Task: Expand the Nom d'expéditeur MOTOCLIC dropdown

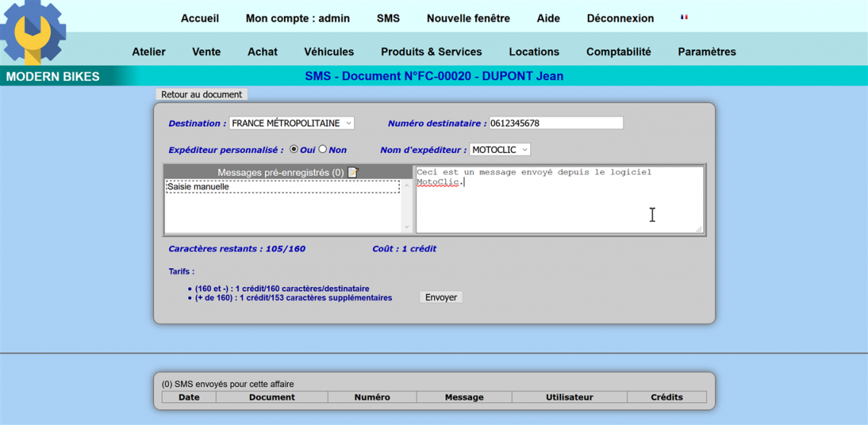Action: tap(499, 150)
